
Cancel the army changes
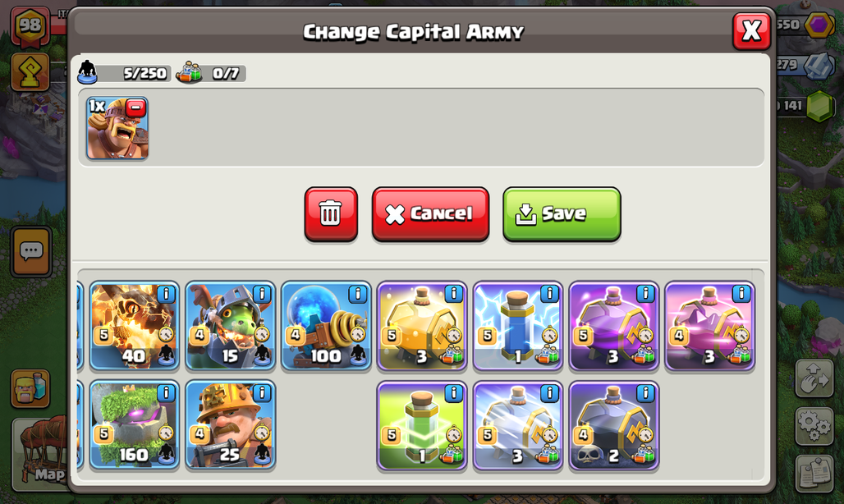tap(430, 213)
